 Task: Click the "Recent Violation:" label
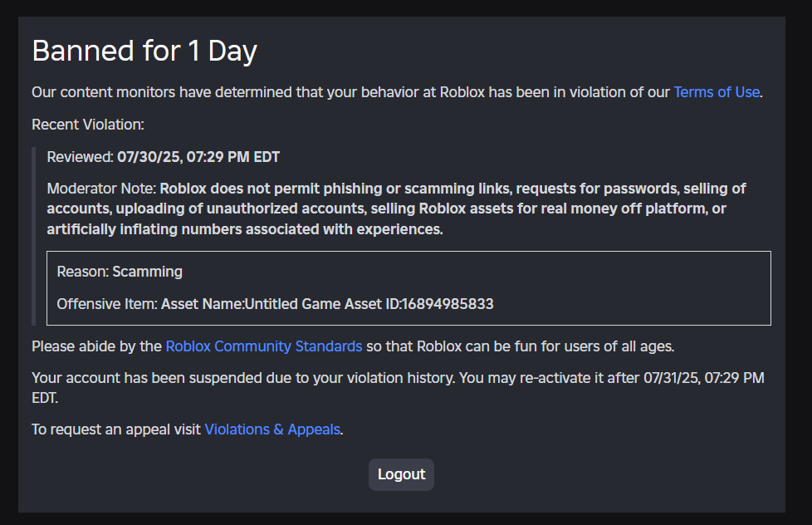(88, 125)
